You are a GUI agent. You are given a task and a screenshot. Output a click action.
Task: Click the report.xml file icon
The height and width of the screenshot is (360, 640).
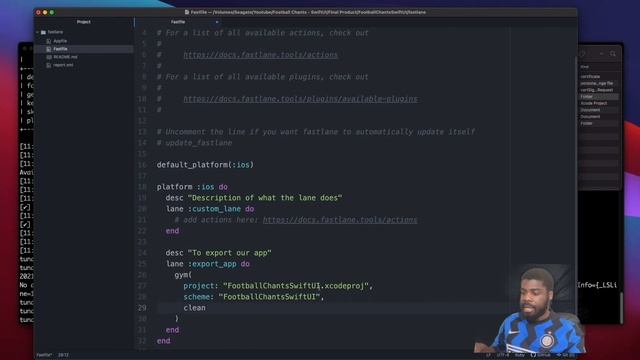coord(49,65)
